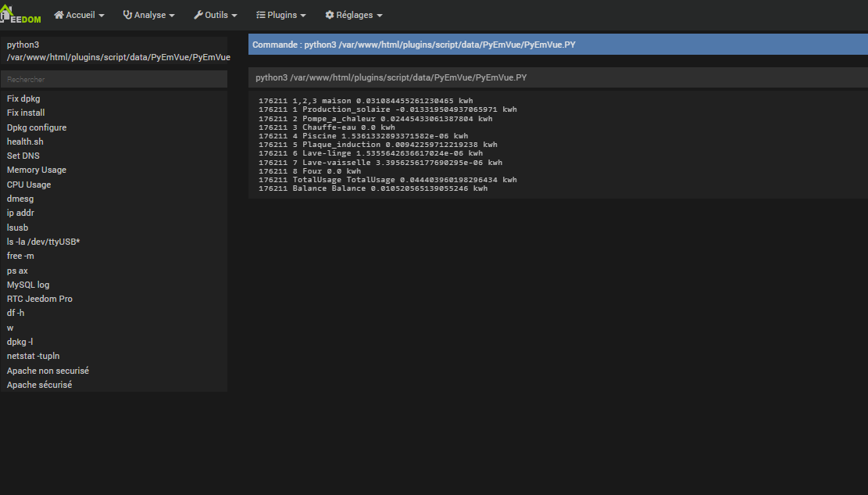Image resolution: width=868 pixels, height=495 pixels.
Task: Expand the Accueil dropdown caret
Action: [103, 16]
